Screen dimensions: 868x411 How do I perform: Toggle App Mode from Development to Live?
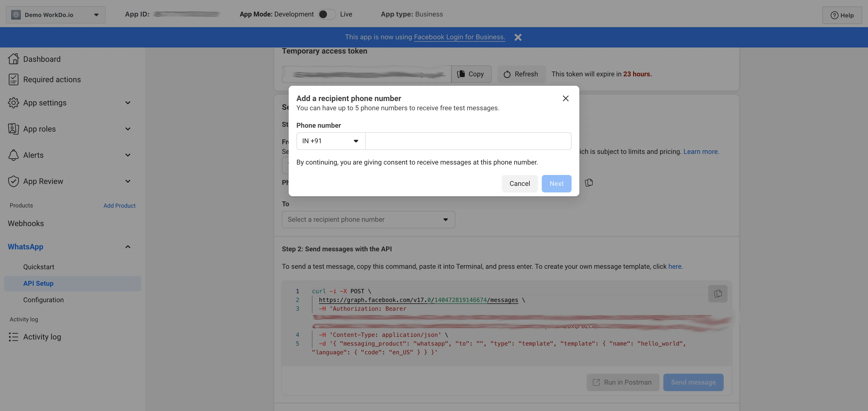[326, 14]
